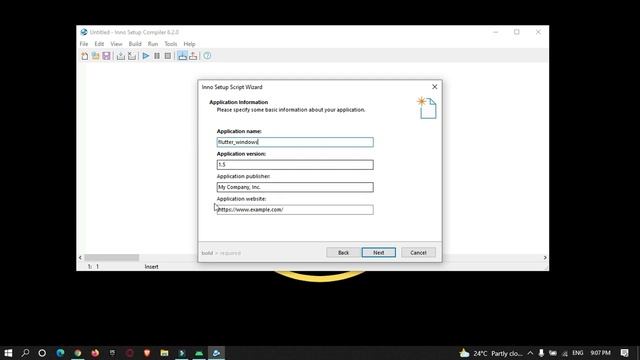Click the microphone tray icon
This screenshot has width=640, height=360.
click(x=541, y=353)
